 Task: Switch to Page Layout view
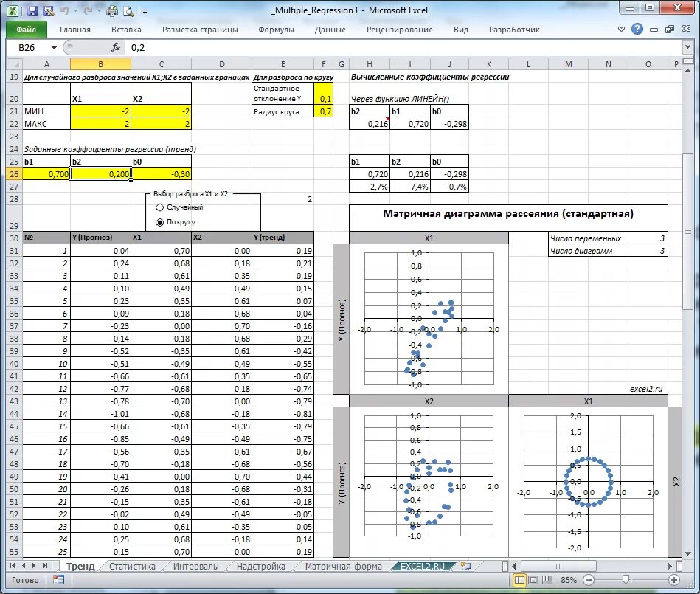pos(533,580)
